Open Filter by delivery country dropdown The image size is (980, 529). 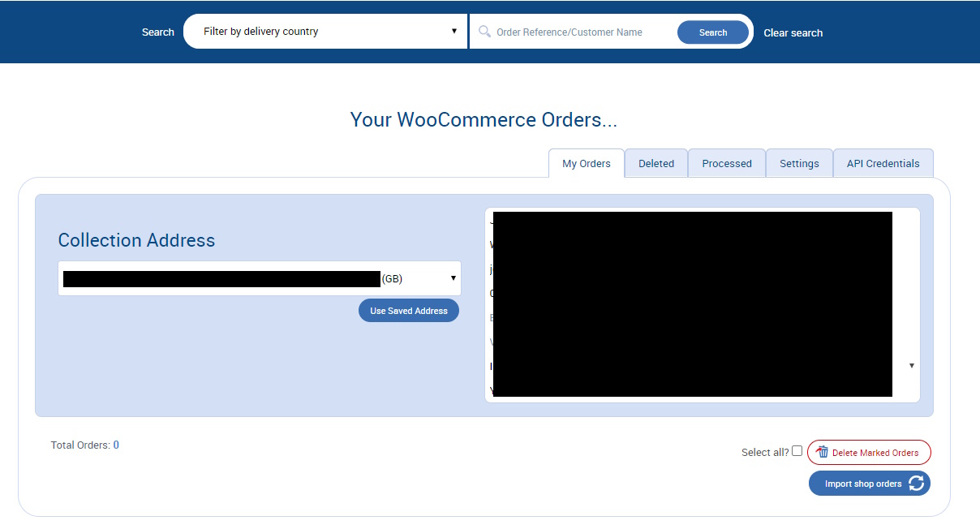(325, 32)
